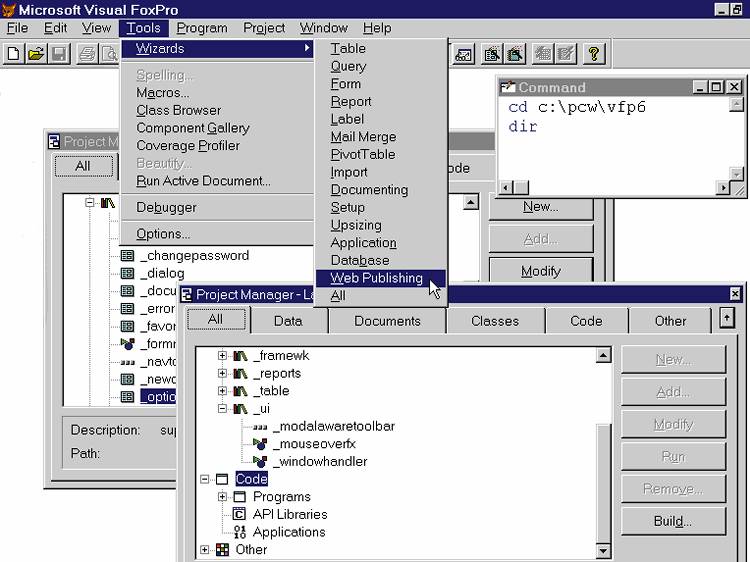Click Command window horizontal scrollbar thumb
The width and height of the screenshot is (750, 562).
(x=521, y=187)
